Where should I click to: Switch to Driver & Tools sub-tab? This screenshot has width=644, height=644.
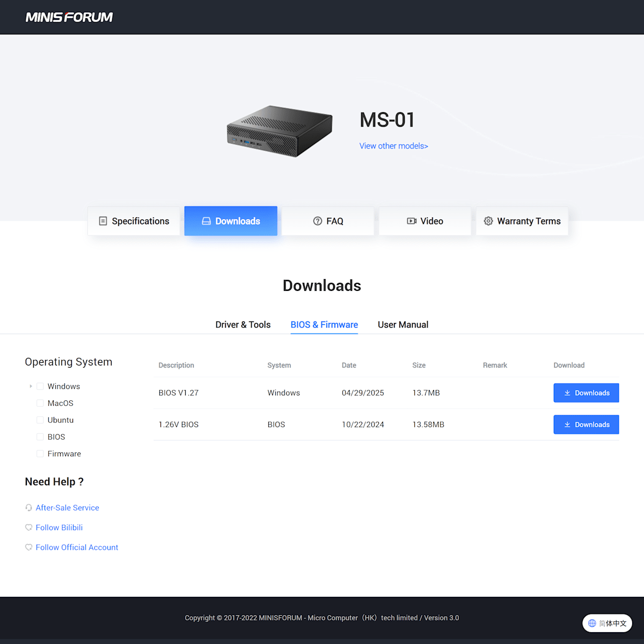pyautogui.click(x=243, y=325)
